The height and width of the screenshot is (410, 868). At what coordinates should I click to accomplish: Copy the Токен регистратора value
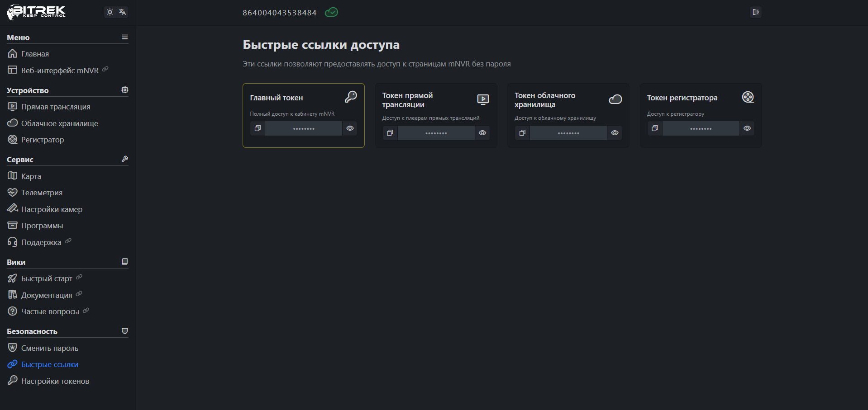654,128
